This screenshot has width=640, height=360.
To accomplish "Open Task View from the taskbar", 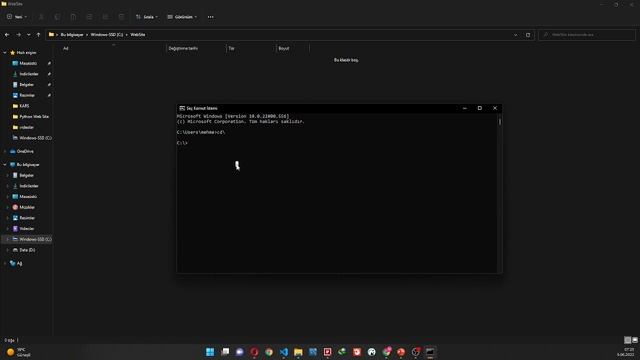I will coord(225,352).
